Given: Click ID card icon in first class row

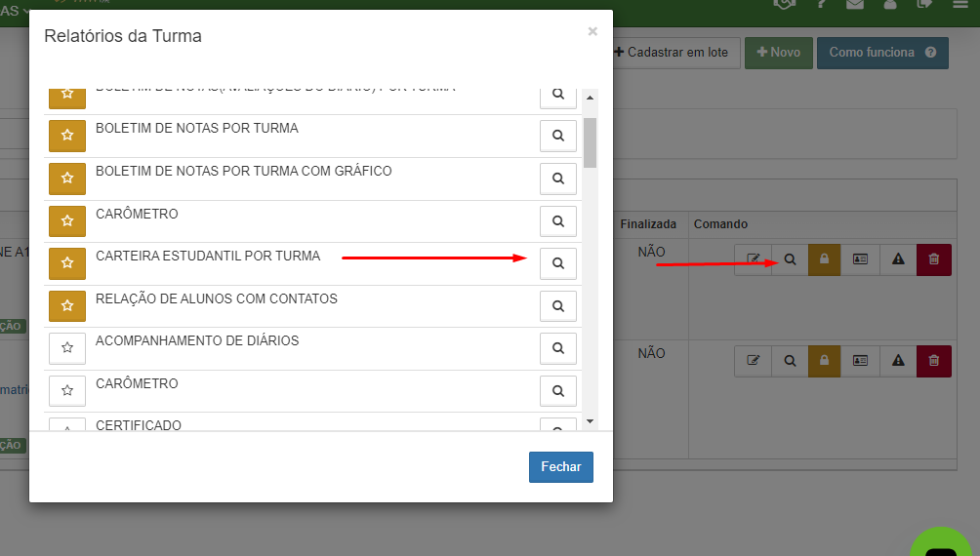Looking at the screenshot, I should click(x=860, y=259).
